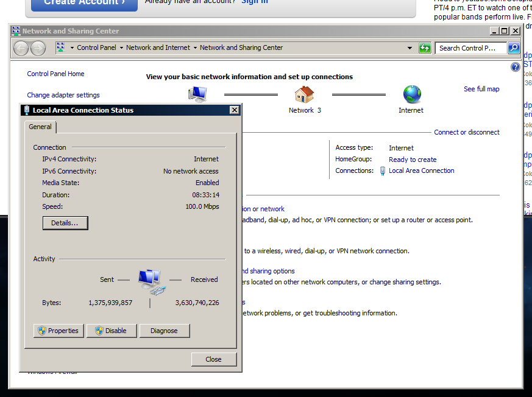Viewport: 532px width, 397px height.
Task: Open the See full map link
Action: pos(481,89)
